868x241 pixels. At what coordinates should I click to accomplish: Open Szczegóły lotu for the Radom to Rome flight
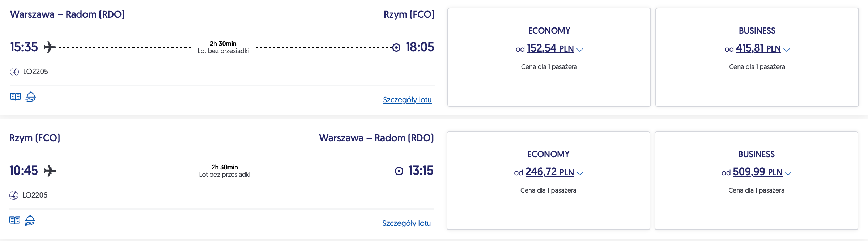tap(407, 100)
